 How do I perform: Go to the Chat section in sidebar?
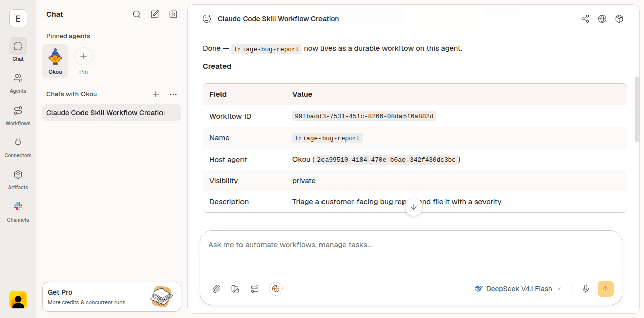tap(18, 50)
